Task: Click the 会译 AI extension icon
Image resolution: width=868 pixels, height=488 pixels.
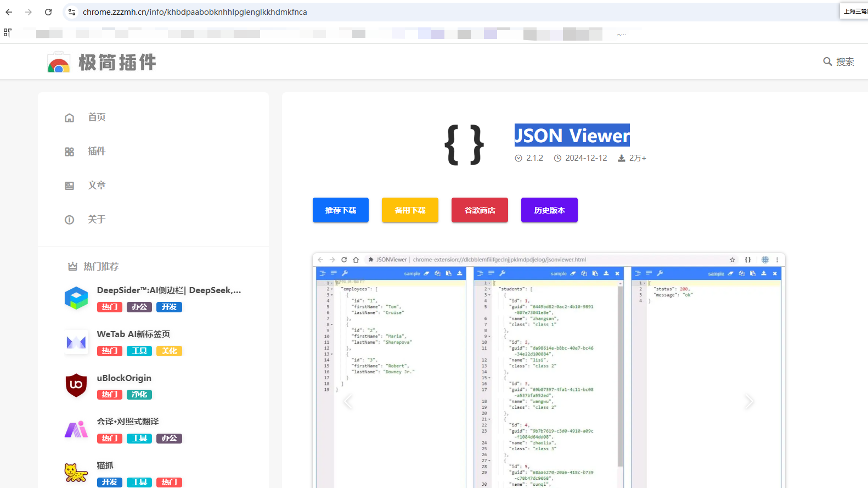Action: coord(76,429)
